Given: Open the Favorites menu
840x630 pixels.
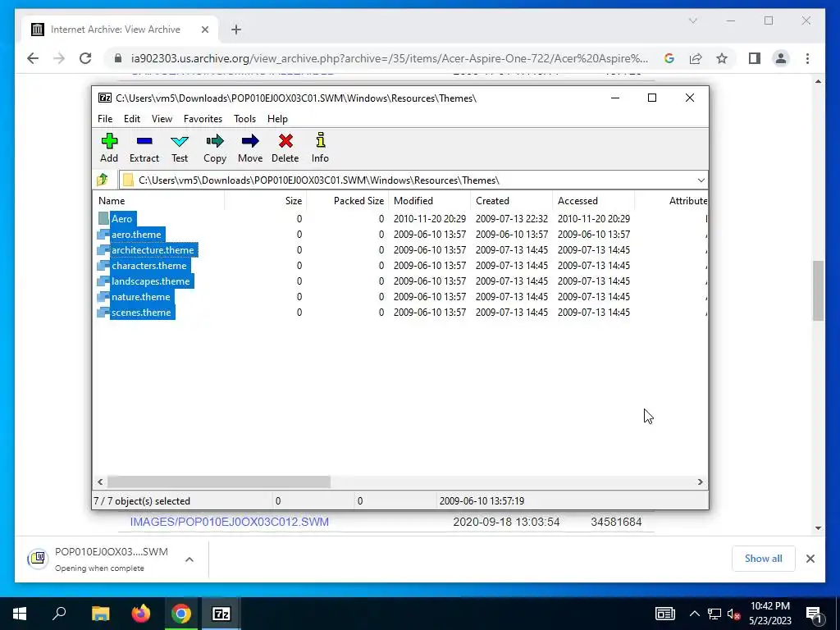Looking at the screenshot, I should click(203, 119).
